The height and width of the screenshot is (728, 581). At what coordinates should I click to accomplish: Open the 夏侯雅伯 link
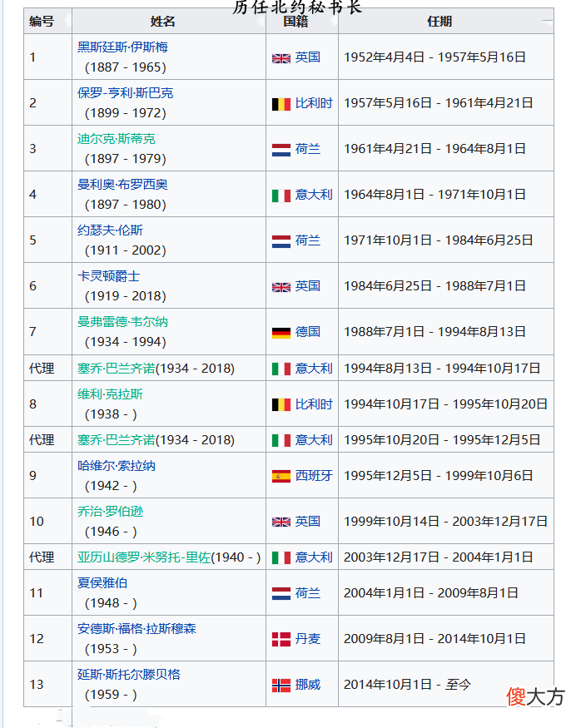point(102,582)
